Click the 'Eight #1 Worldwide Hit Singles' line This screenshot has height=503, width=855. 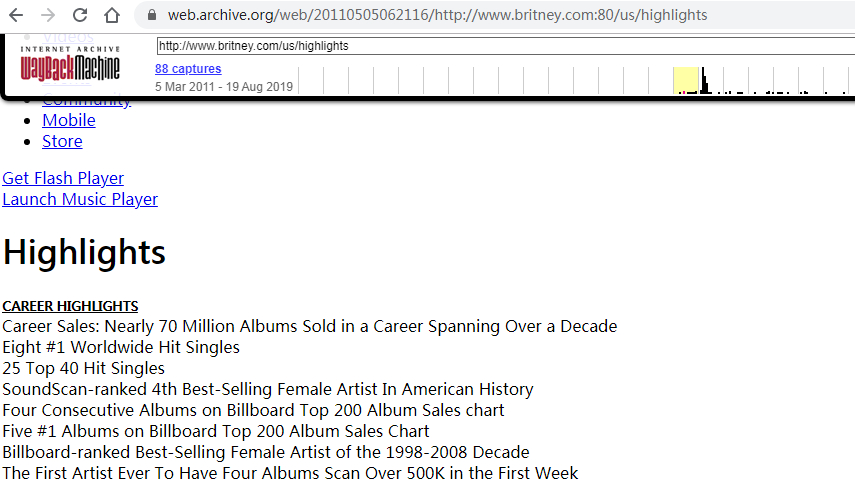(x=121, y=348)
